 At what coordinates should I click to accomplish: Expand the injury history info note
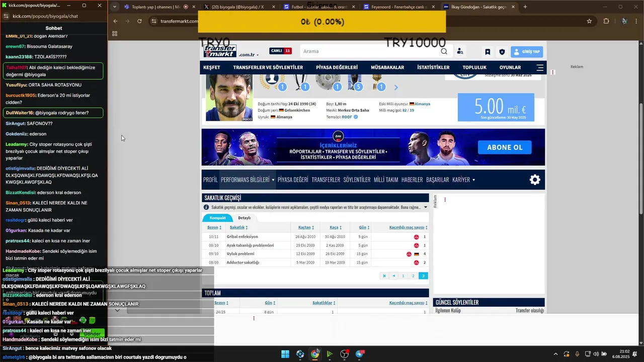pyautogui.click(x=426, y=207)
